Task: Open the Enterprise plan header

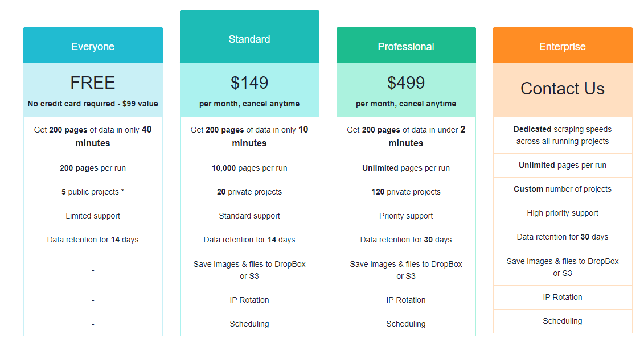Action: point(562,45)
